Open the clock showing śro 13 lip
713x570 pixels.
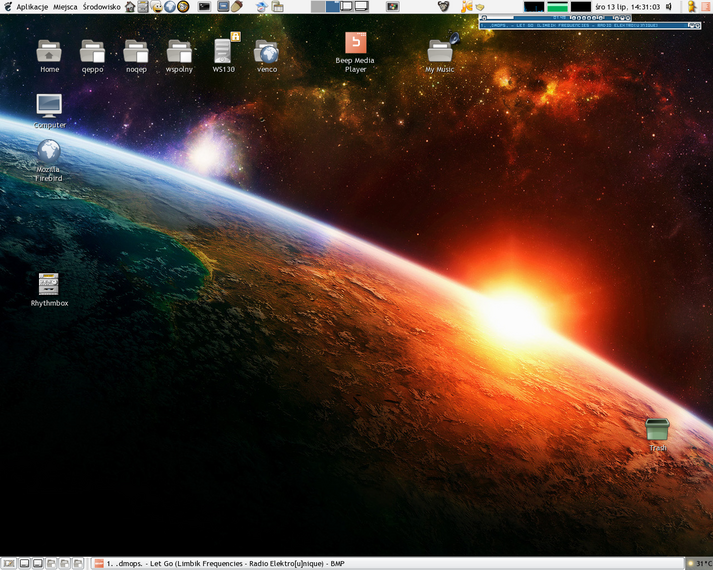coord(628,7)
